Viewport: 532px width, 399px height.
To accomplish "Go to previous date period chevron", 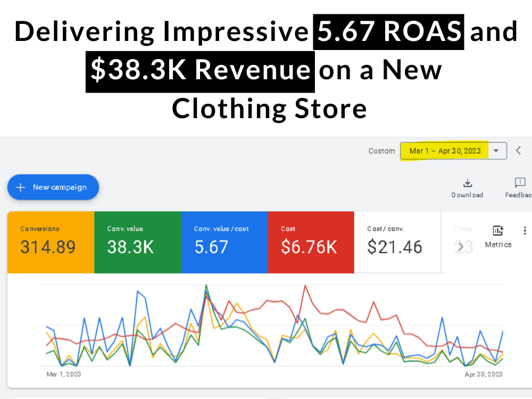I will coord(518,151).
